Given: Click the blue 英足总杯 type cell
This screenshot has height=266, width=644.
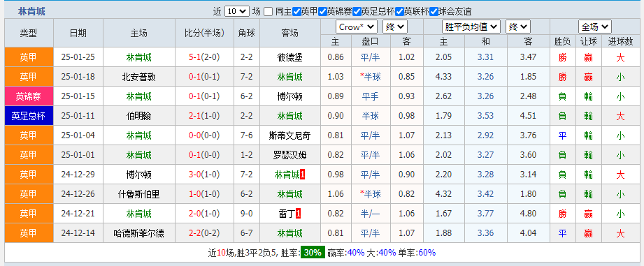Looking at the screenshot, I should [x=29, y=117].
